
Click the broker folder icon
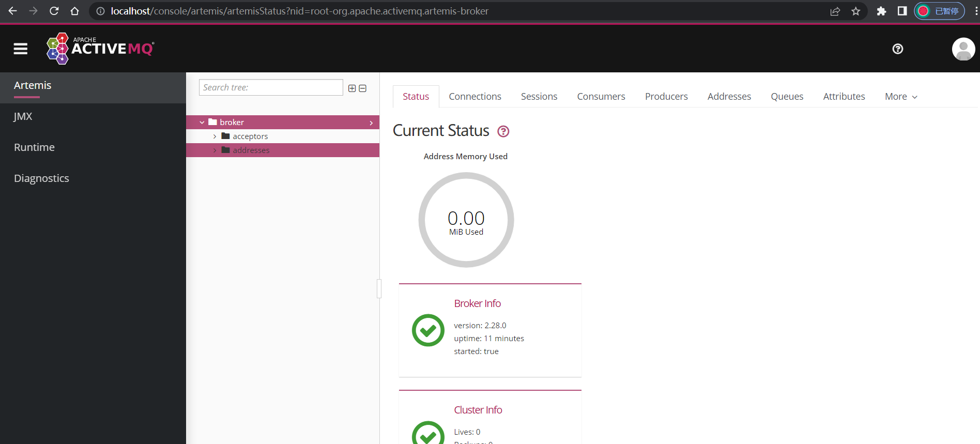pos(212,122)
